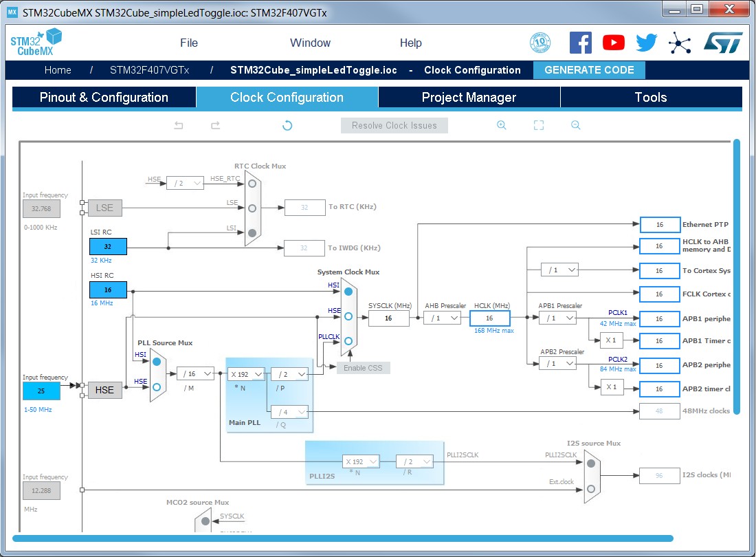
Task: Open the Cortex System timer /1 dropdown
Action: pos(559,270)
